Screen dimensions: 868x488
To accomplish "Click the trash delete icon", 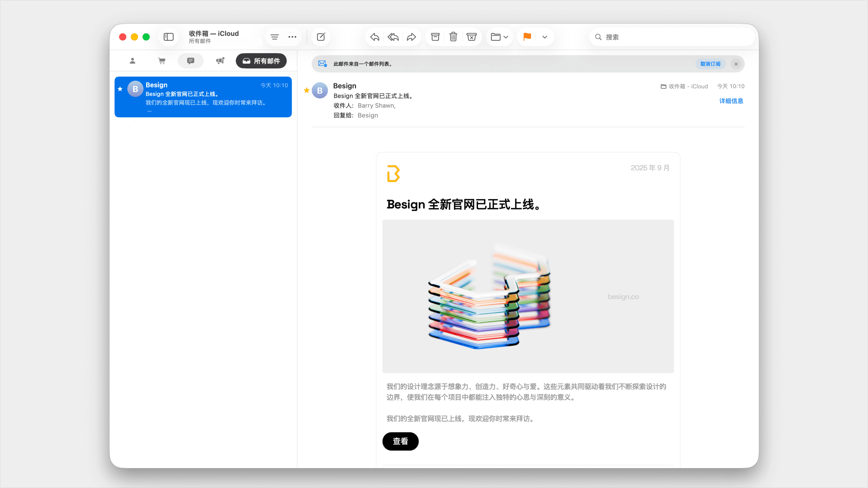I will tap(453, 37).
